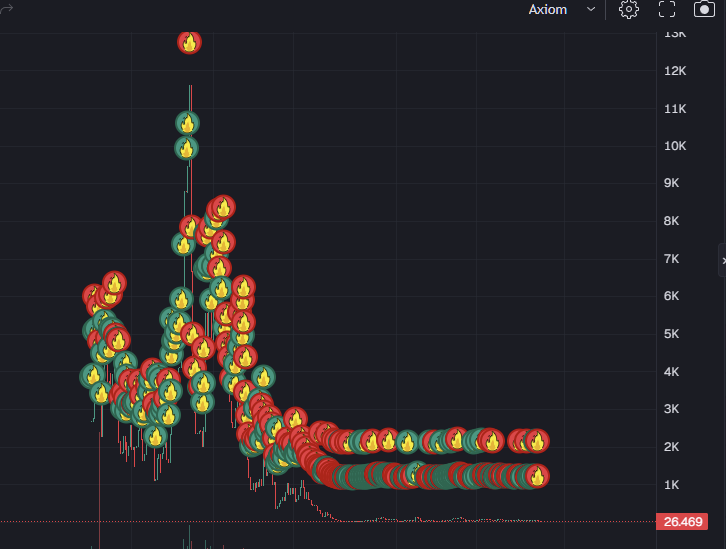Viewport: 726px width, 549px height.
Task: Click the redo arrow icon
Action: 6,8
